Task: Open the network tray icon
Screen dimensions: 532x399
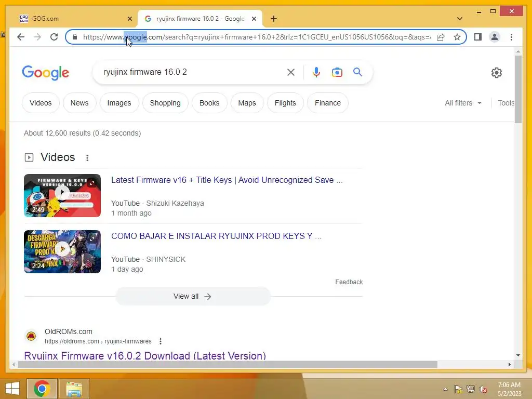Action: click(471, 389)
